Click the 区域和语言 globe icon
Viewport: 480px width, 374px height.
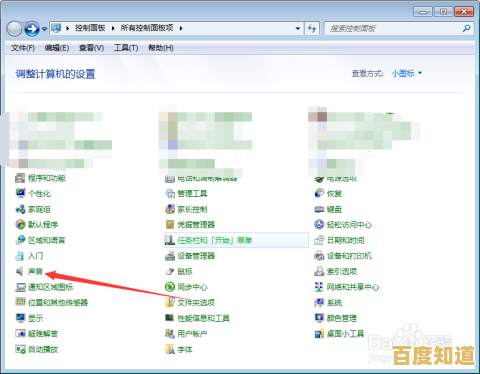tap(20, 240)
